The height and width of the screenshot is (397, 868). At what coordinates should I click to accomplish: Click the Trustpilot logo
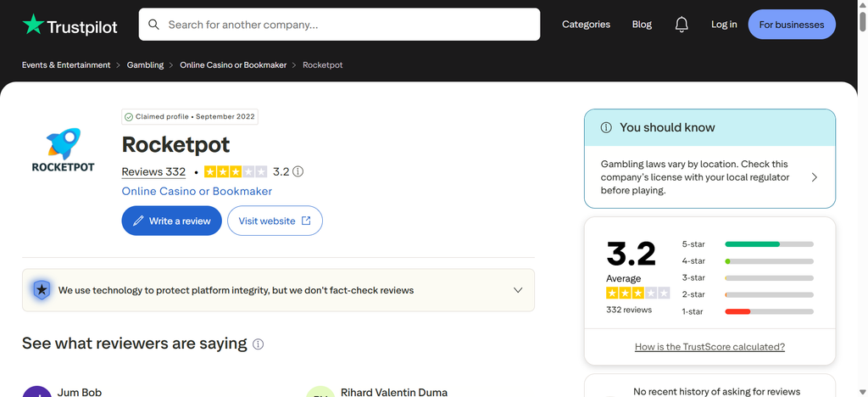point(70,25)
